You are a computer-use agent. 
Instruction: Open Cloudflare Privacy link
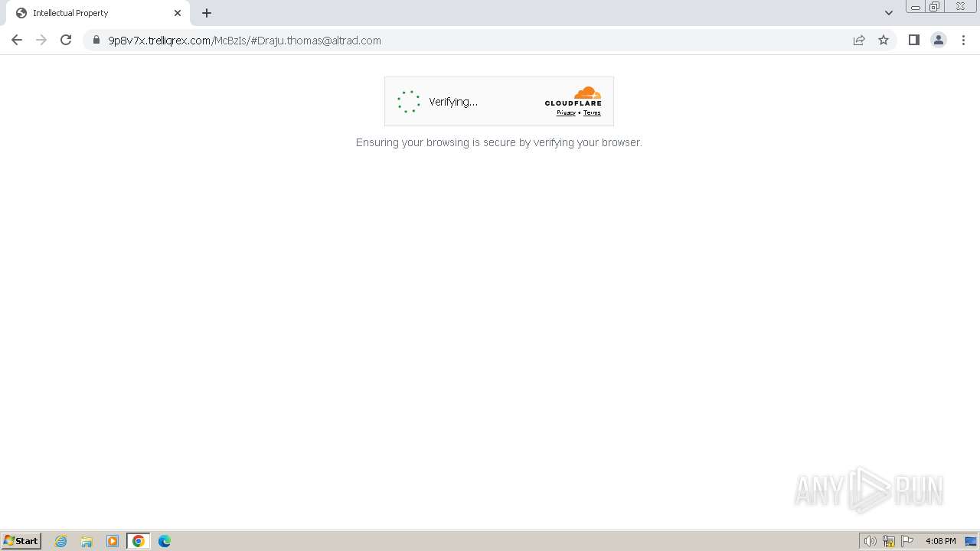pyautogui.click(x=566, y=112)
